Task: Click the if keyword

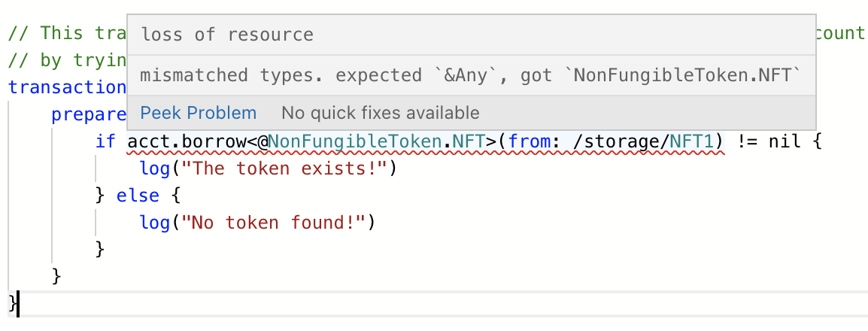Action: click(x=105, y=141)
